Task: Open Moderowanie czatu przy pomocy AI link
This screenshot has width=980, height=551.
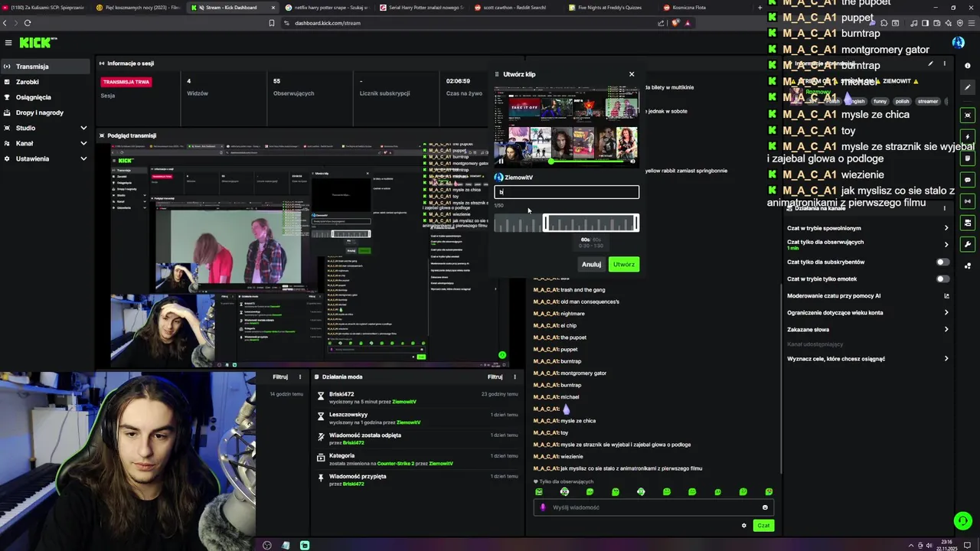Action: 868,295
